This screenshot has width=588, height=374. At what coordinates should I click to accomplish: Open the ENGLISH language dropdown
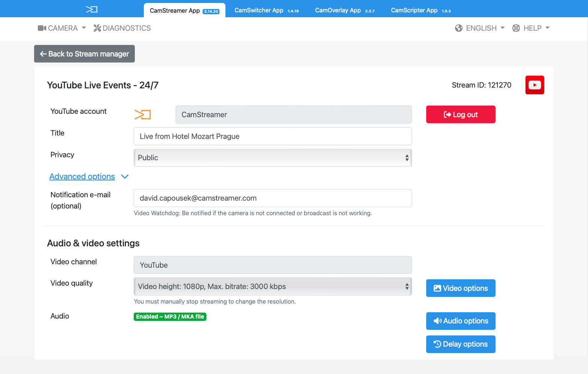[x=480, y=28]
